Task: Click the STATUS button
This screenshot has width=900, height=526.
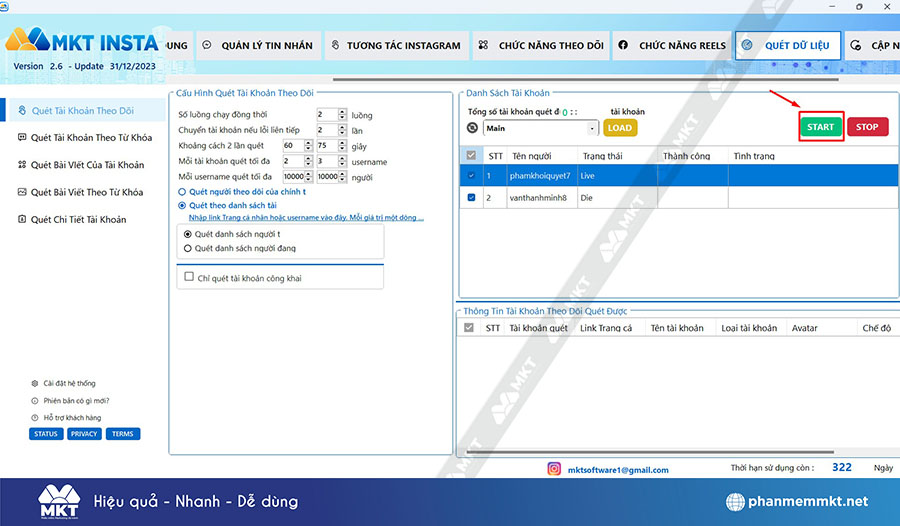Action: (46, 434)
